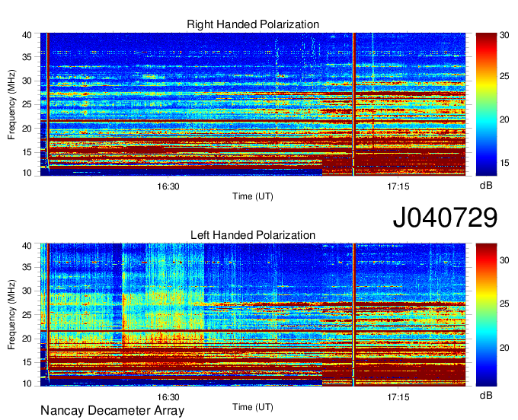The height and width of the screenshot is (420, 518).
Task: Click the dB unit label under the lower color bar
Action: (x=486, y=396)
